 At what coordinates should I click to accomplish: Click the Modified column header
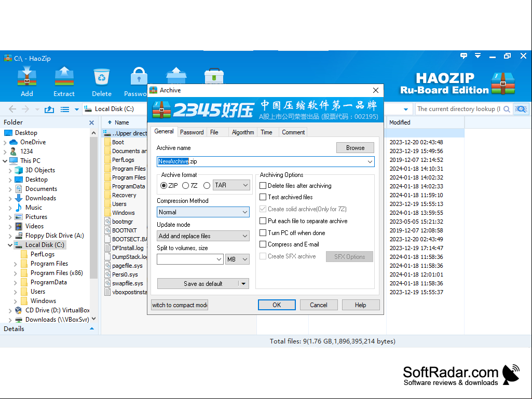[425, 122]
